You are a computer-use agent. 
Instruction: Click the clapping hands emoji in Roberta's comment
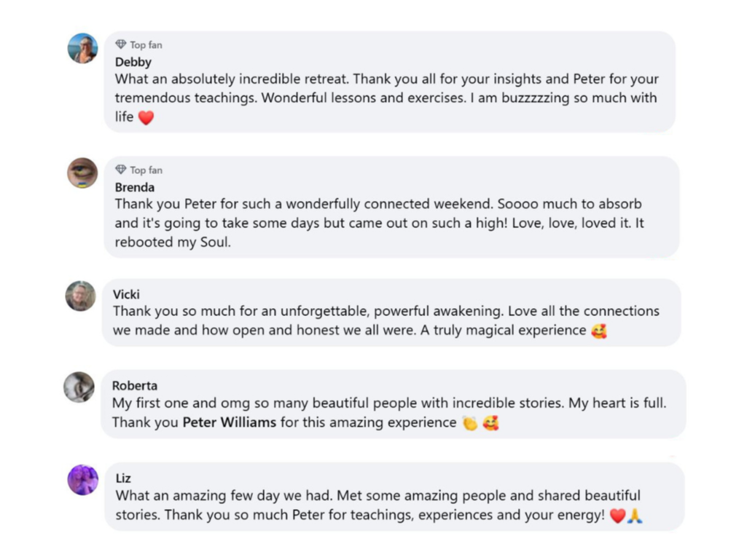click(470, 423)
